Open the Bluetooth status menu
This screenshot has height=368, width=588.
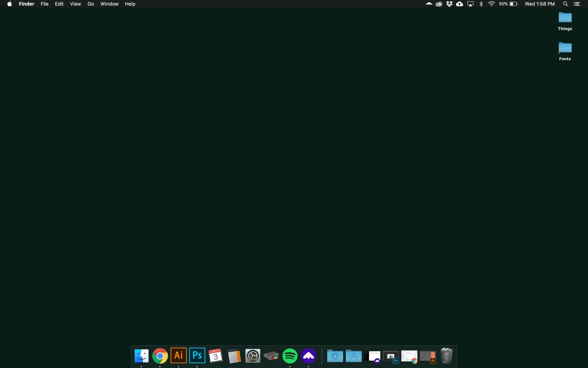tap(481, 4)
